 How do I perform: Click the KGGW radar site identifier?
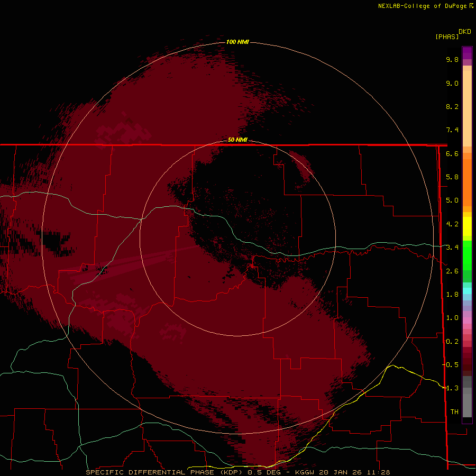coord(305,472)
